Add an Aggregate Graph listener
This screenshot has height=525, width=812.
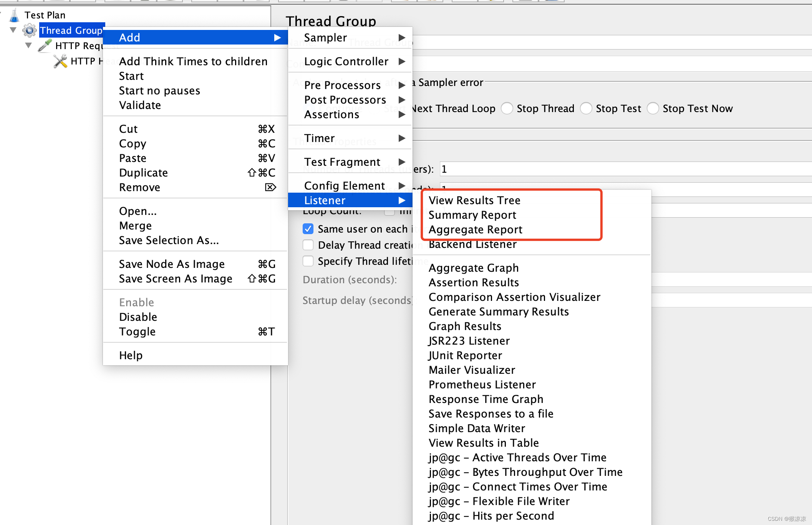pos(474,268)
